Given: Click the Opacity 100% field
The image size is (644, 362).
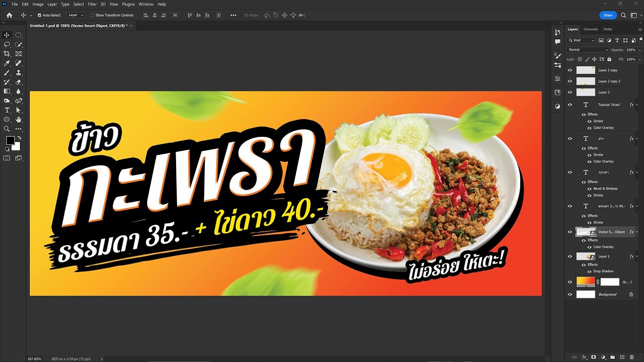Looking at the screenshot, I should click(631, 50).
